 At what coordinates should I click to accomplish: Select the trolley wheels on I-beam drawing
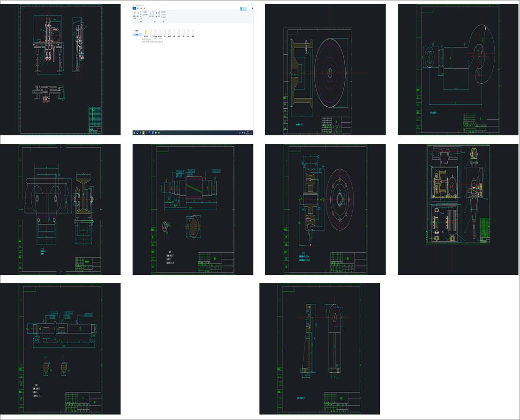tap(60, 209)
